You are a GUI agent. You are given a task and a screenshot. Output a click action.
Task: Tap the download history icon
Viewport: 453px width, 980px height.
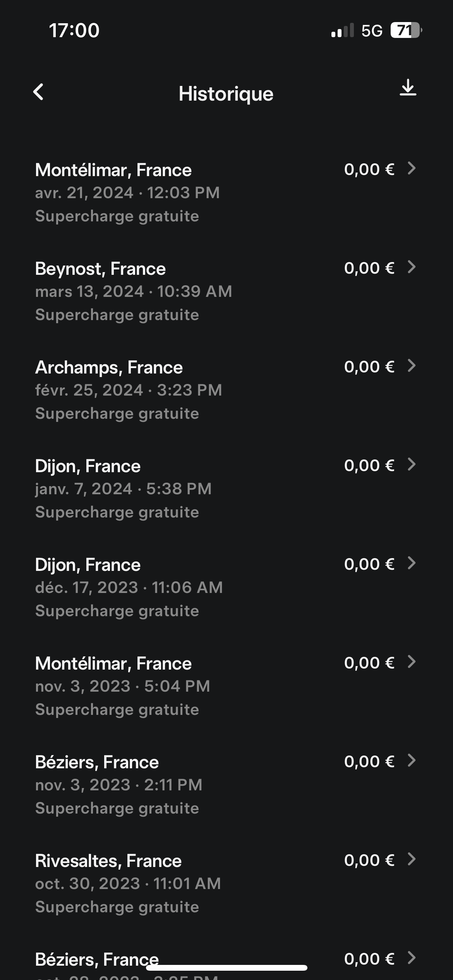[x=408, y=88]
